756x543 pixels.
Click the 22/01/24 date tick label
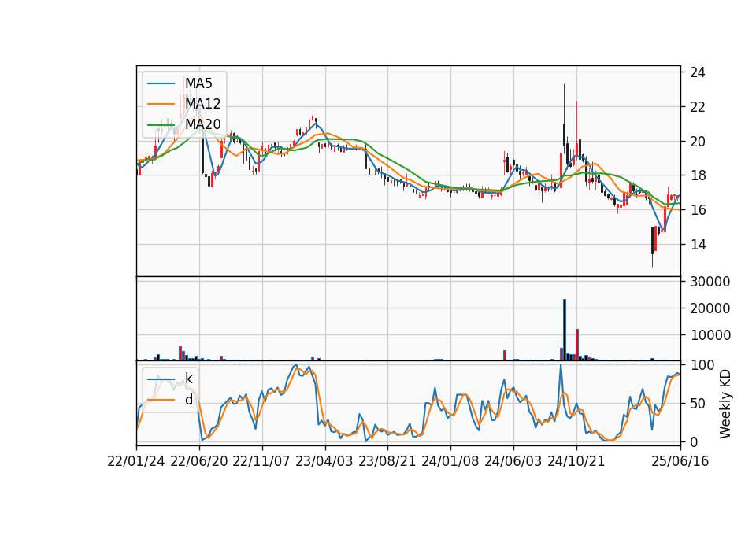tap(136, 461)
